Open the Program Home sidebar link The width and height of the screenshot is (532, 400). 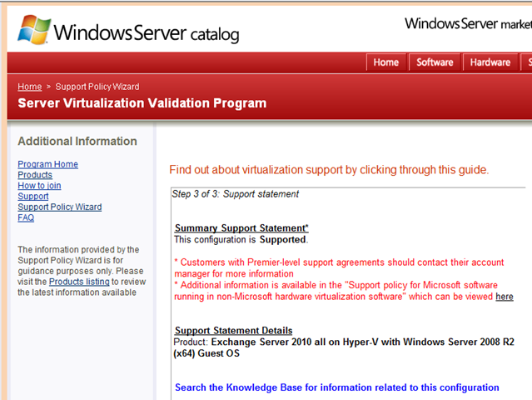[47, 164]
